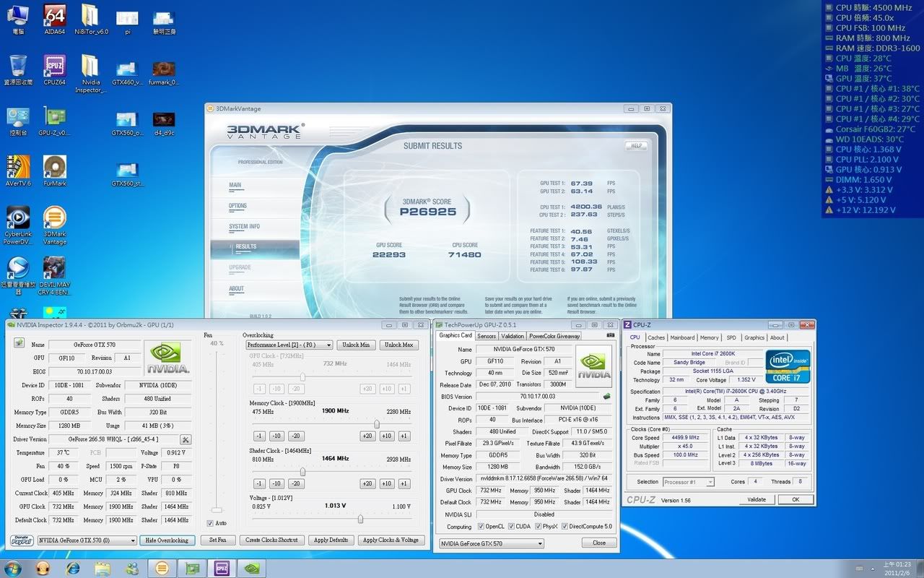Image resolution: width=924 pixels, height=578 pixels.
Task: Switch to the Sensors tab in GPU-Z
Action: tap(487, 336)
